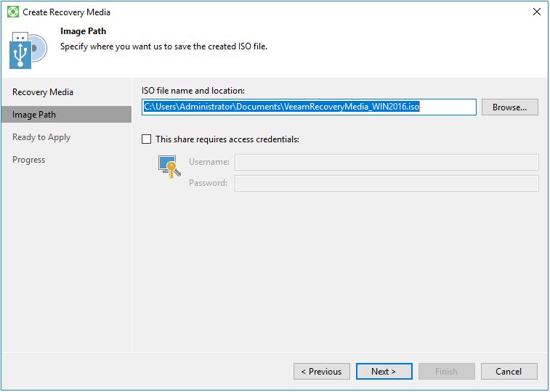
Task: Jump to the Ready to Apply step
Action: [41, 137]
